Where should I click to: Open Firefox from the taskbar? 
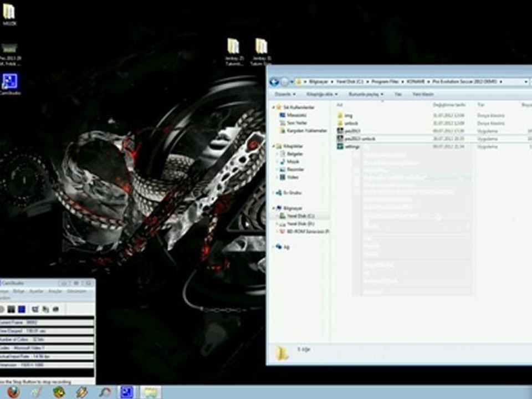[x=13, y=392]
